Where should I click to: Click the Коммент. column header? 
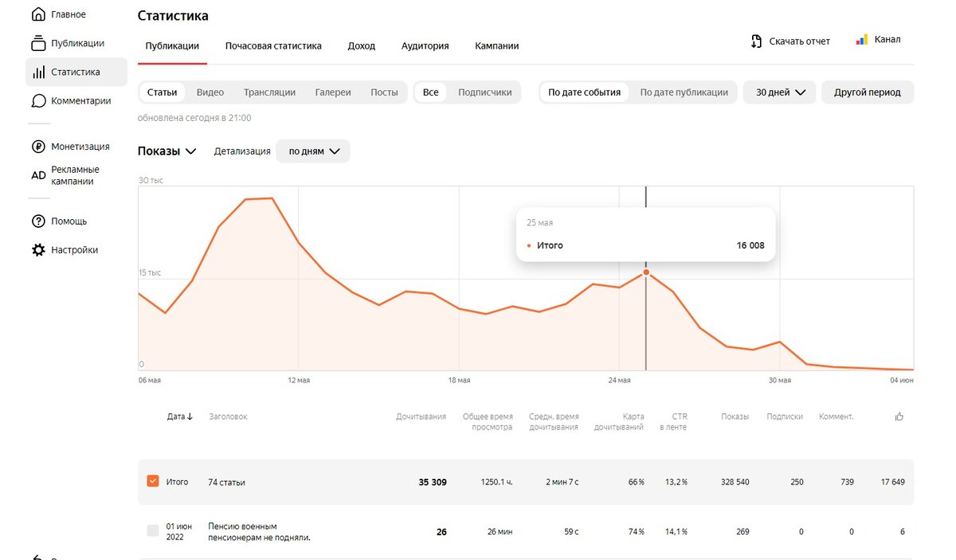(836, 417)
